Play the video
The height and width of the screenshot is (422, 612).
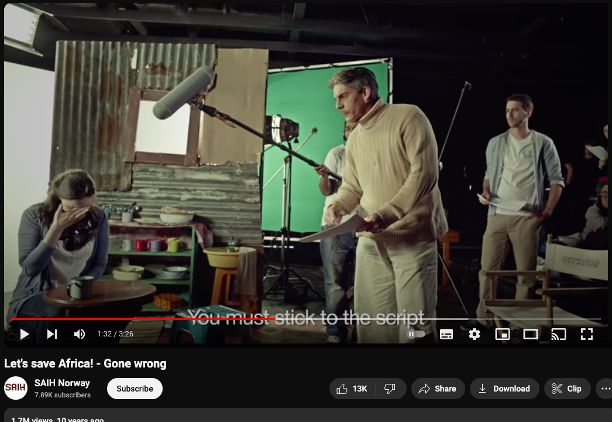click(x=24, y=334)
